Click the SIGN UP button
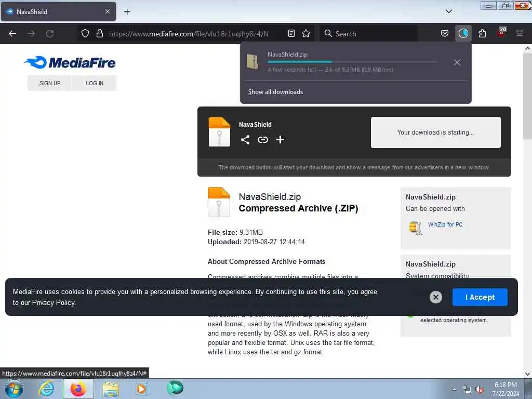532x399 pixels. point(50,83)
